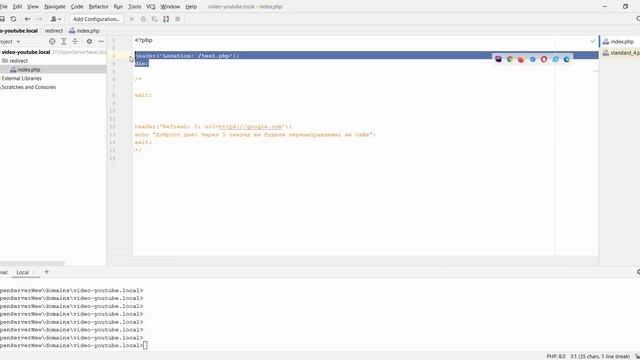
Task: Open the Edit menu
Action: click(x=18, y=7)
